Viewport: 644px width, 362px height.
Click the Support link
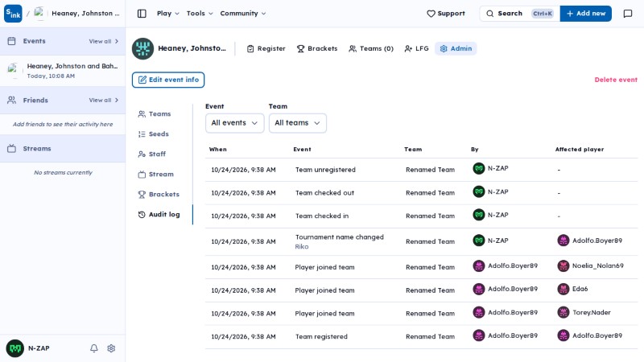coord(446,14)
